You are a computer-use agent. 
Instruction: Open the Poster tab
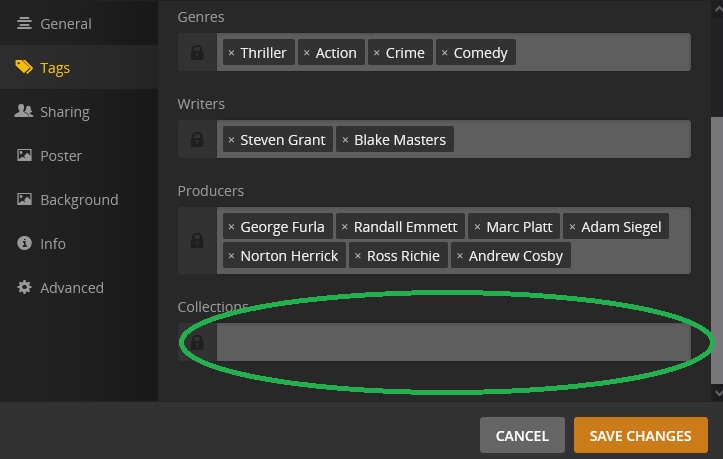pyautogui.click(x=60, y=156)
